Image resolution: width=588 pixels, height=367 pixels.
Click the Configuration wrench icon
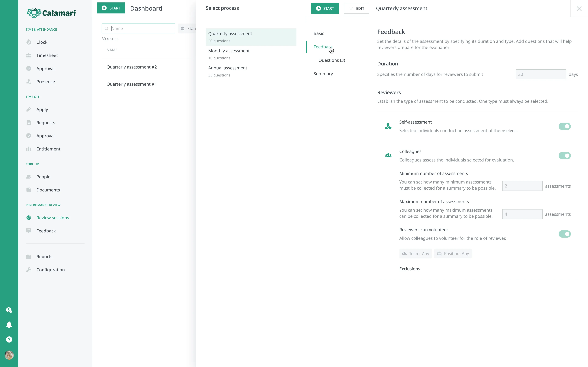[29, 270]
